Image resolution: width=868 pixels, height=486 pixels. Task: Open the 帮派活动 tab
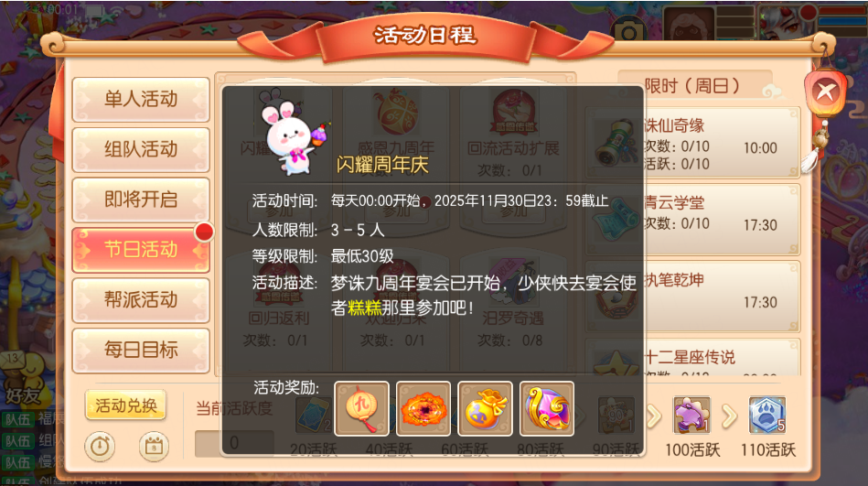141,300
